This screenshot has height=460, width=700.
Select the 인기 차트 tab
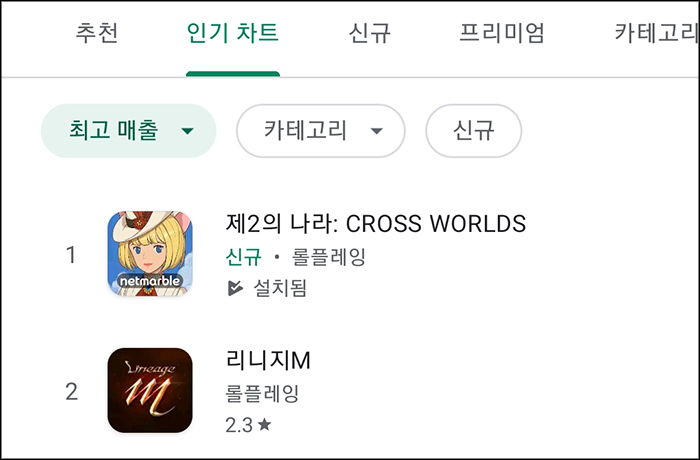(233, 33)
